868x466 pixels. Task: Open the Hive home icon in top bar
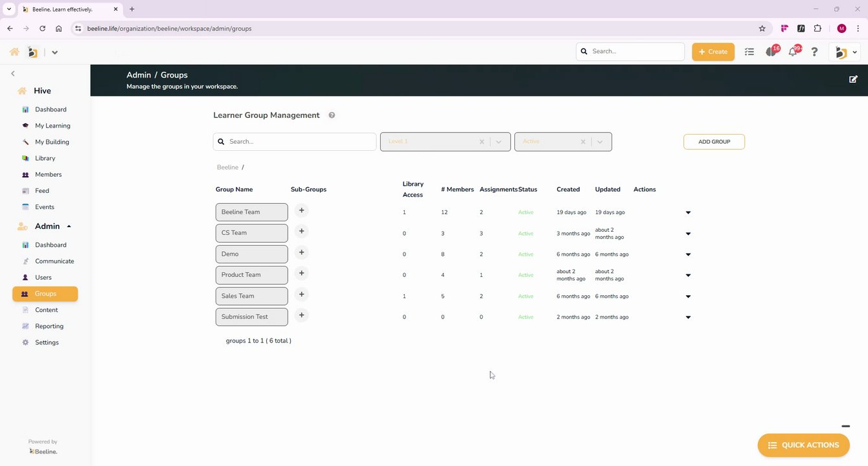(x=14, y=52)
